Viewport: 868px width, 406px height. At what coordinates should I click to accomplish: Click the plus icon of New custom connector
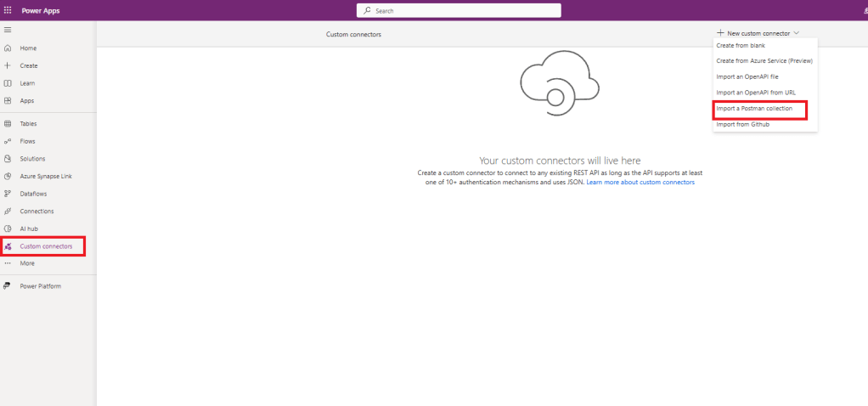pos(720,33)
